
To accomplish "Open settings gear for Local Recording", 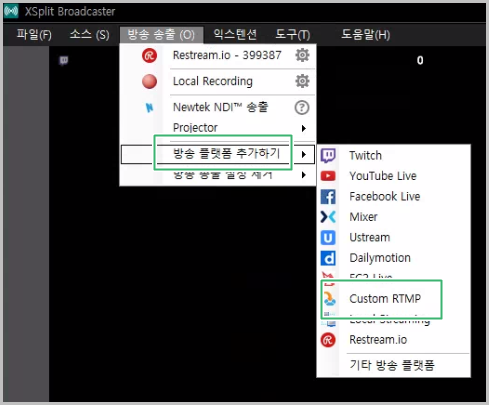I will pyautogui.click(x=302, y=81).
